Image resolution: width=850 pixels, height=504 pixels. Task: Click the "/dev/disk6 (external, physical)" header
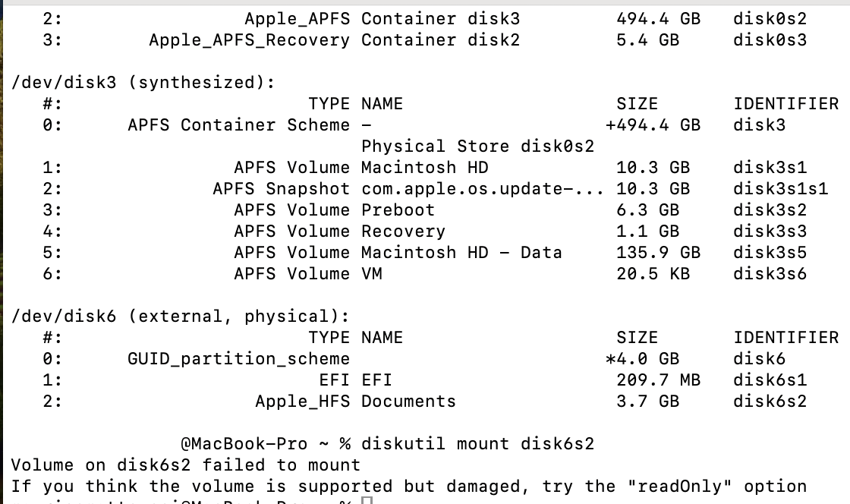click(181, 317)
